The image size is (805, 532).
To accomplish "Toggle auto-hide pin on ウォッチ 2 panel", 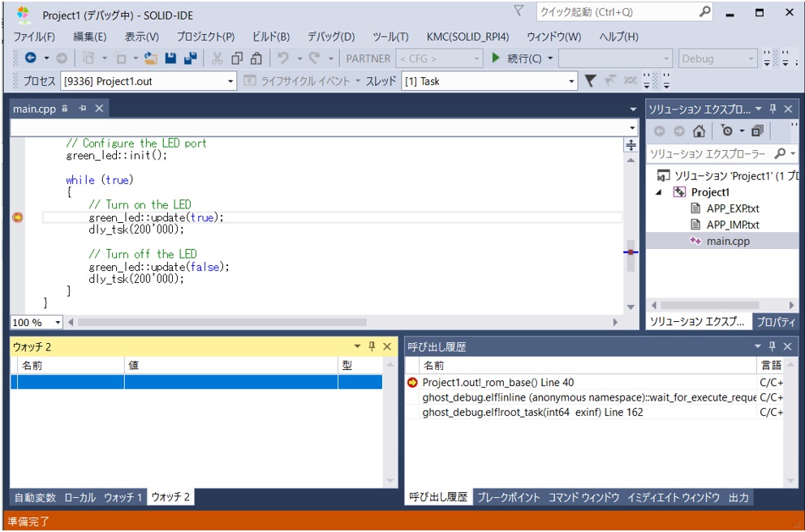I will (372, 346).
